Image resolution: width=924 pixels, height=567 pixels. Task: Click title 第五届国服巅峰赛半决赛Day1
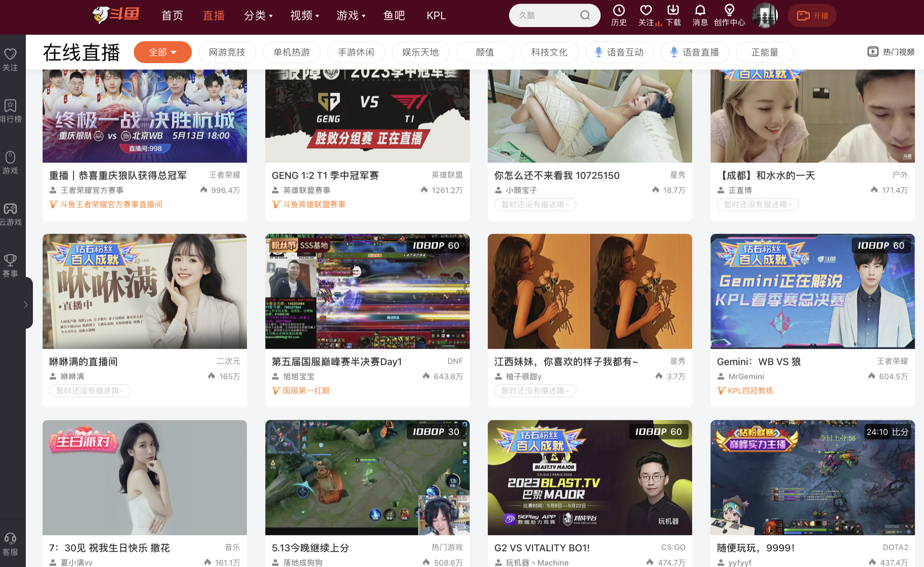tap(337, 362)
